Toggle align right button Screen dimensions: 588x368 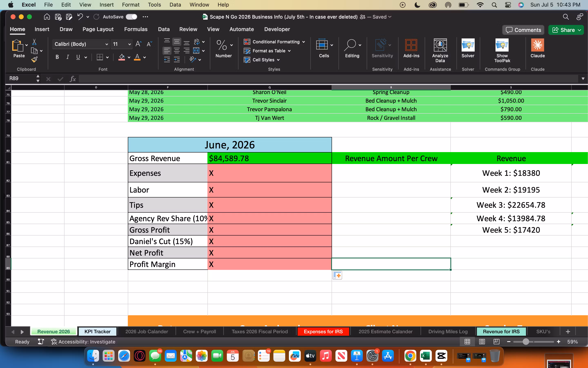click(187, 51)
